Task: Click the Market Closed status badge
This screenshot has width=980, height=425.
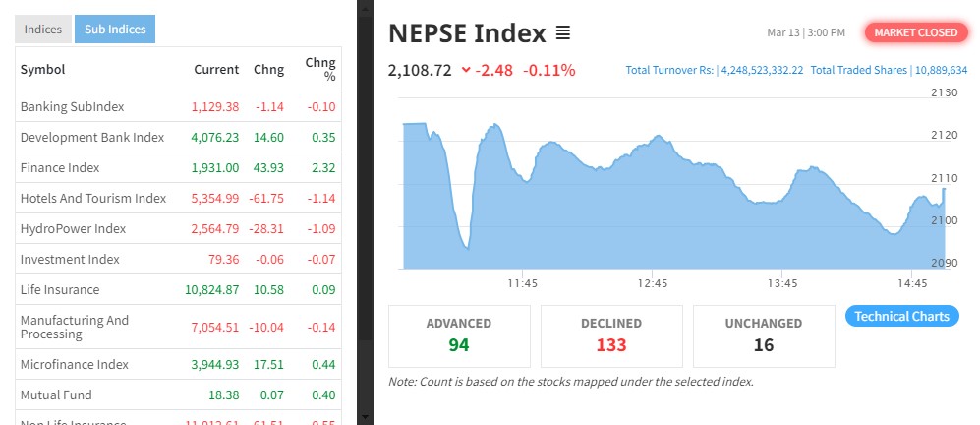Action: tap(915, 32)
